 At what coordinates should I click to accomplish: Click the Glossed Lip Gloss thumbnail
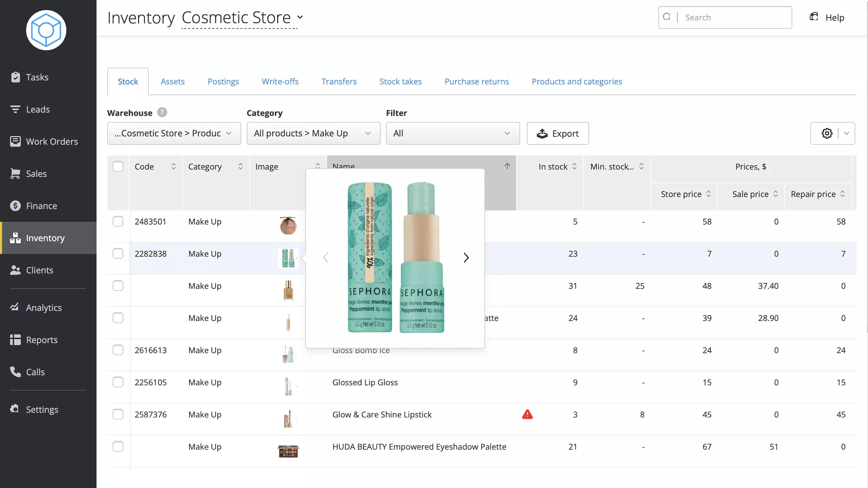(288, 386)
